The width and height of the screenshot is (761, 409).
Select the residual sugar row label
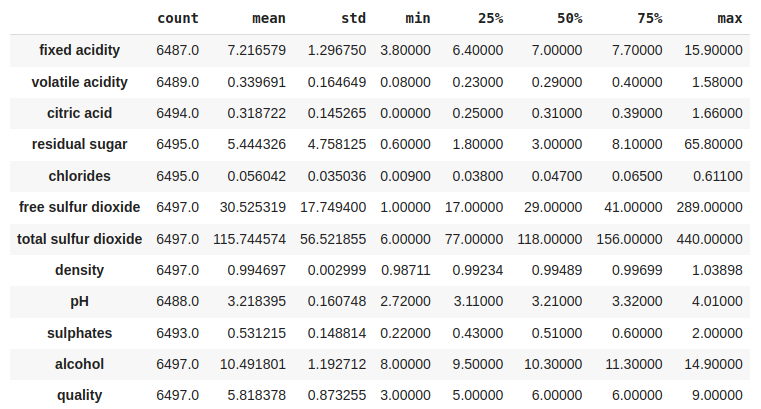[80, 144]
